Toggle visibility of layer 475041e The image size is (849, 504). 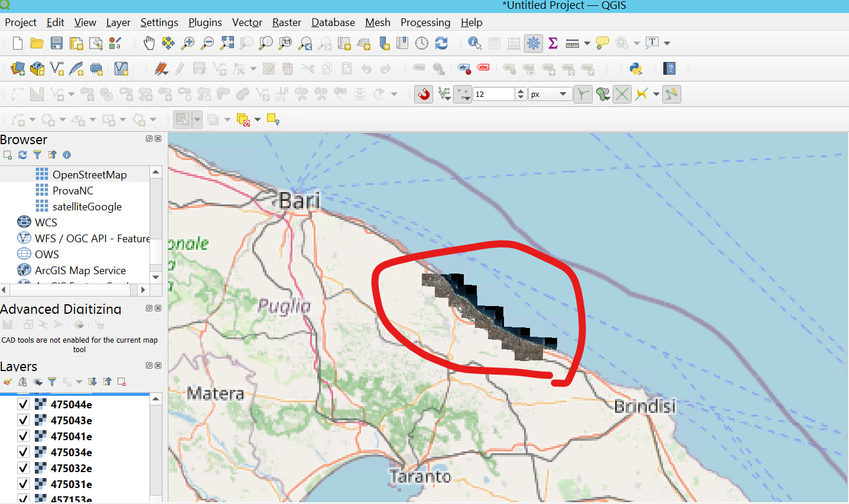(x=23, y=436)
